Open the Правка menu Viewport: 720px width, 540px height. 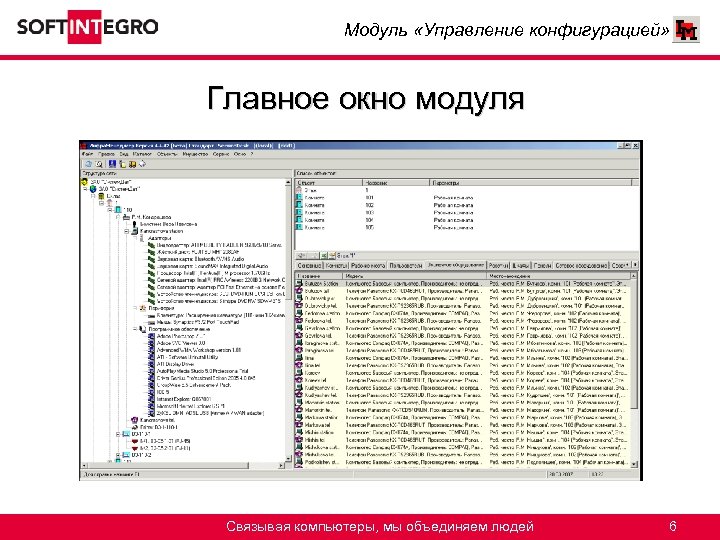coord(106,154)
